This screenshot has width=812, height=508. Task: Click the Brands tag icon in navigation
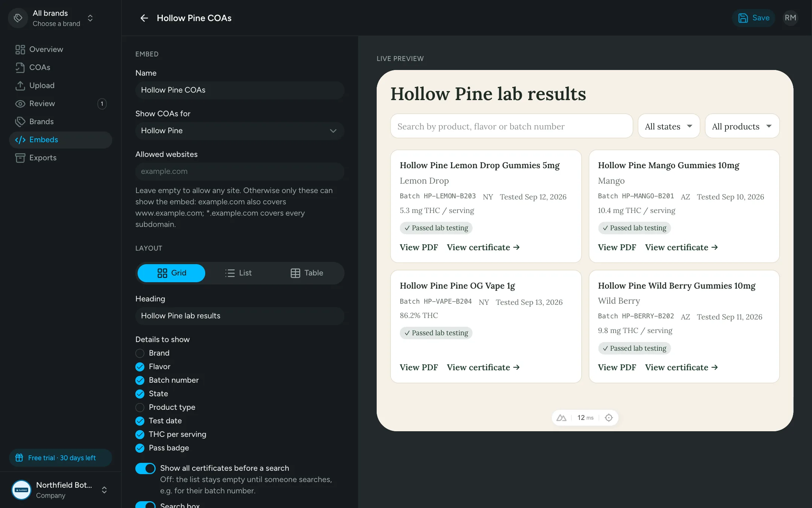[x=20, y=122]
